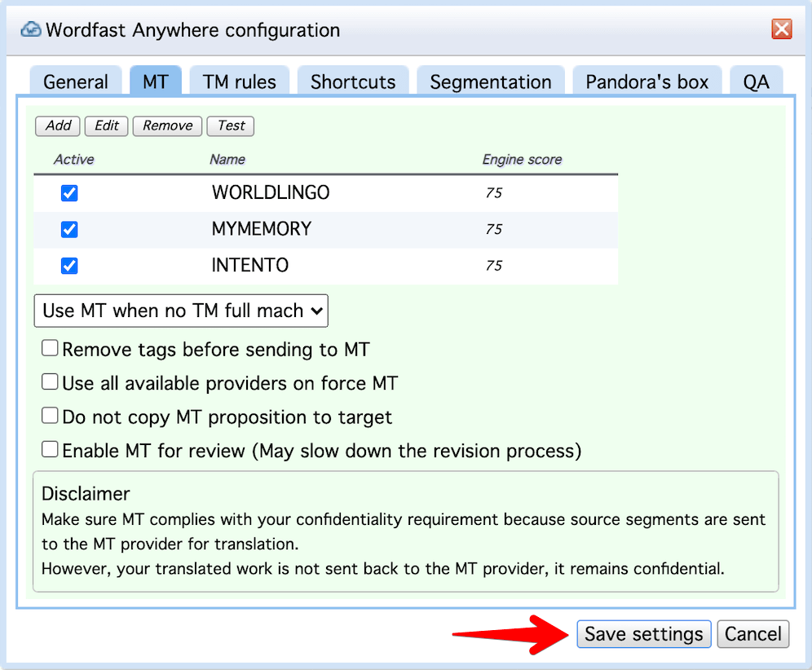Click INTENTO engine score 75
812x670 pixels.
coord(493,266)
